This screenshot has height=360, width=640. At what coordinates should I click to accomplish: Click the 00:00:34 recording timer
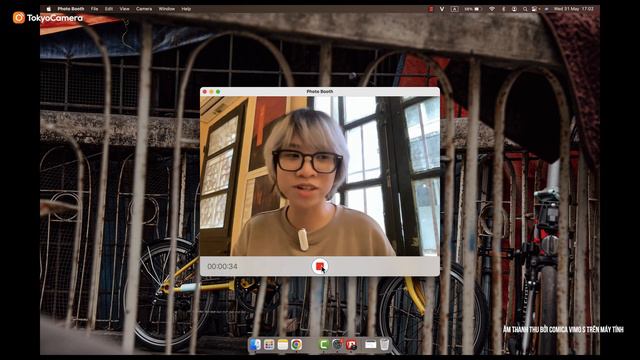(222, 267)
